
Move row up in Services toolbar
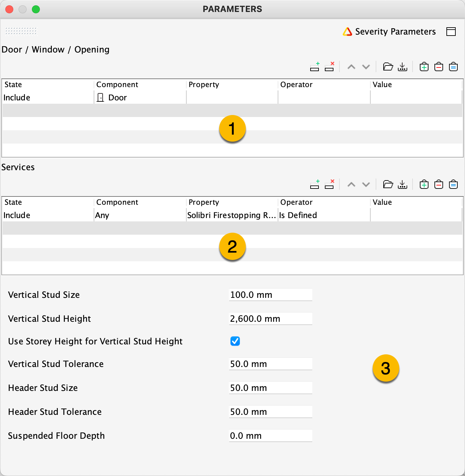point(351,185)
